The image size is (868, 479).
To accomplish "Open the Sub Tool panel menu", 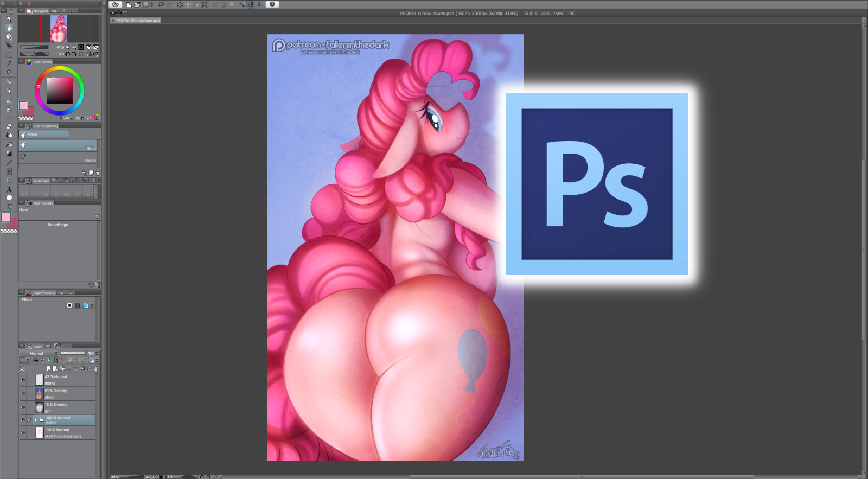I will (x=23, y=126).
